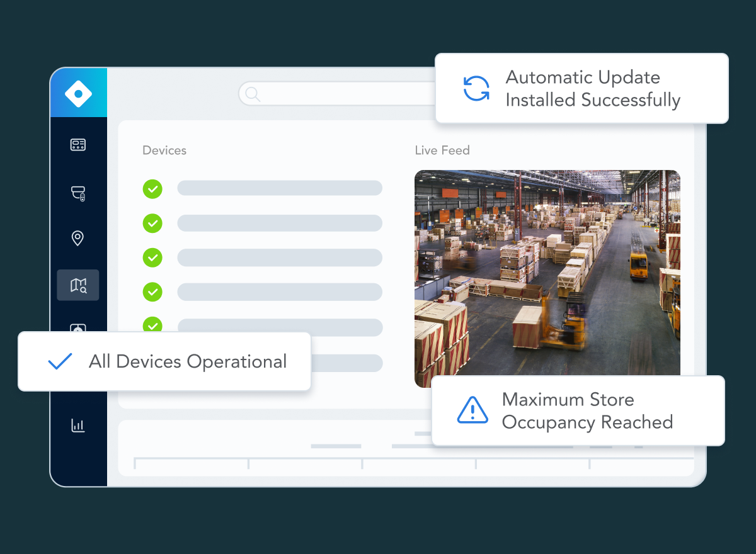Select the location pin sidebar icon

77,238
